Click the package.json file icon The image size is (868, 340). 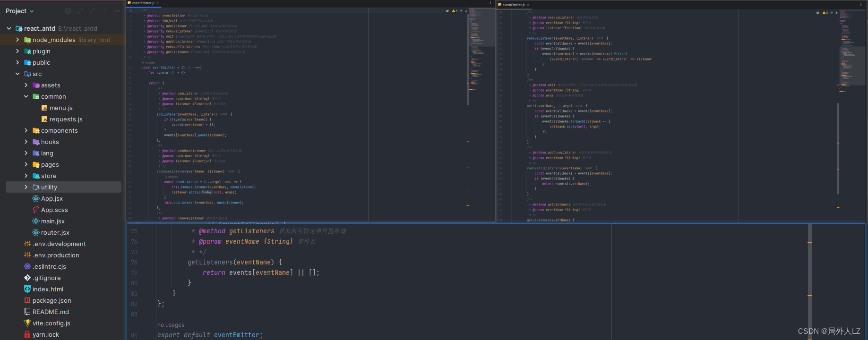[x=27, y=300]
